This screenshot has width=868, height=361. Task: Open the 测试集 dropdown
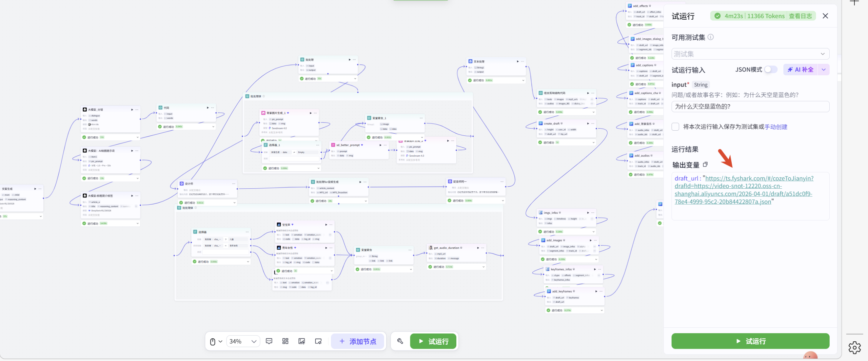[x=750, y=54]
